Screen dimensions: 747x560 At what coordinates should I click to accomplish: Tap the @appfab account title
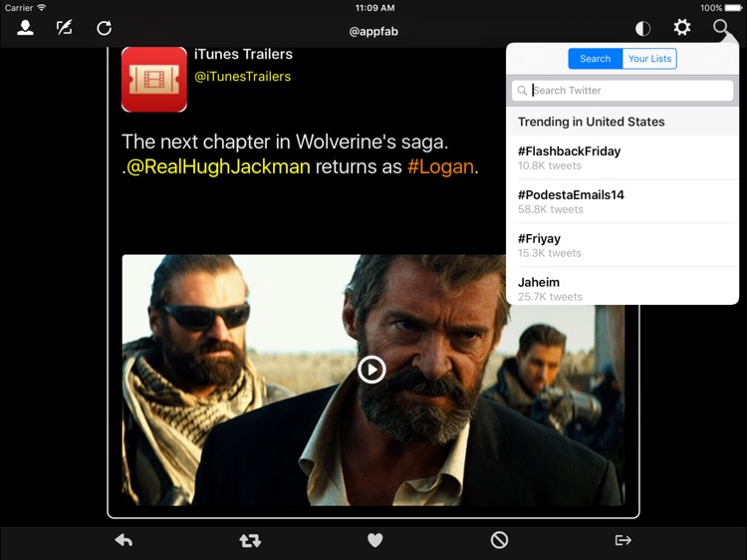point(373,32)
